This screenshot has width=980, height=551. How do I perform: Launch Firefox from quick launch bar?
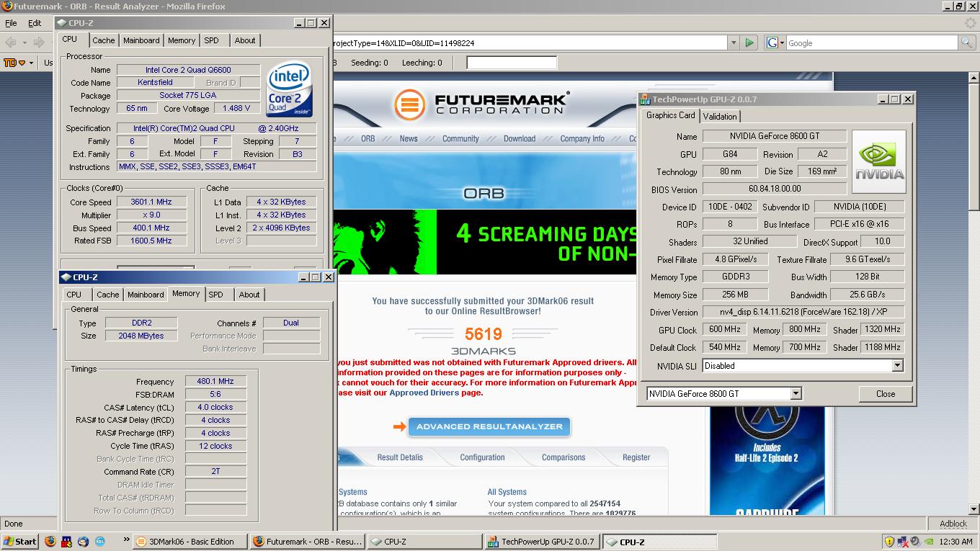(50, 542)
